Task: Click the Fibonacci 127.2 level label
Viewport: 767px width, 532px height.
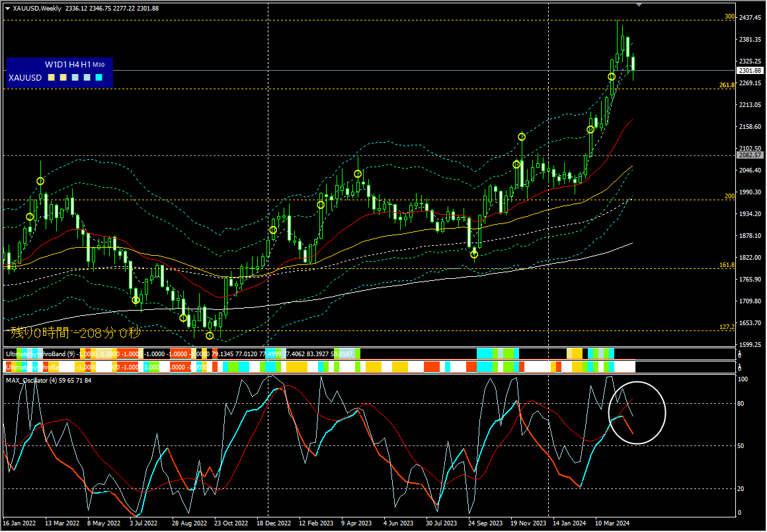Action: pos(727,327)
